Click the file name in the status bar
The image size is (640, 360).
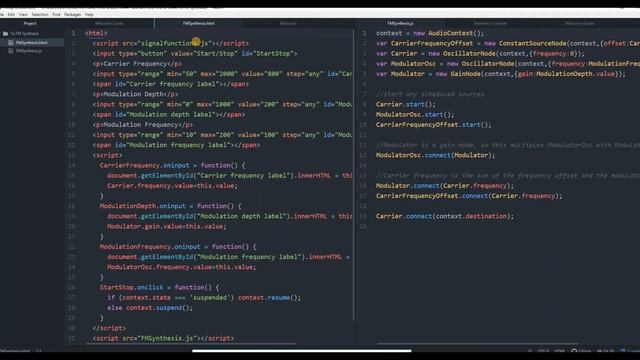15,351
